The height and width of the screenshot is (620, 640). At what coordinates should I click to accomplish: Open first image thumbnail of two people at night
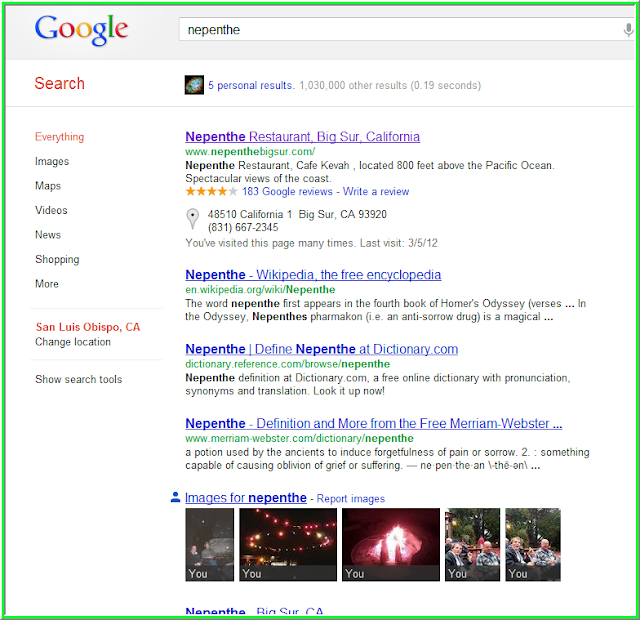[209, 544]
